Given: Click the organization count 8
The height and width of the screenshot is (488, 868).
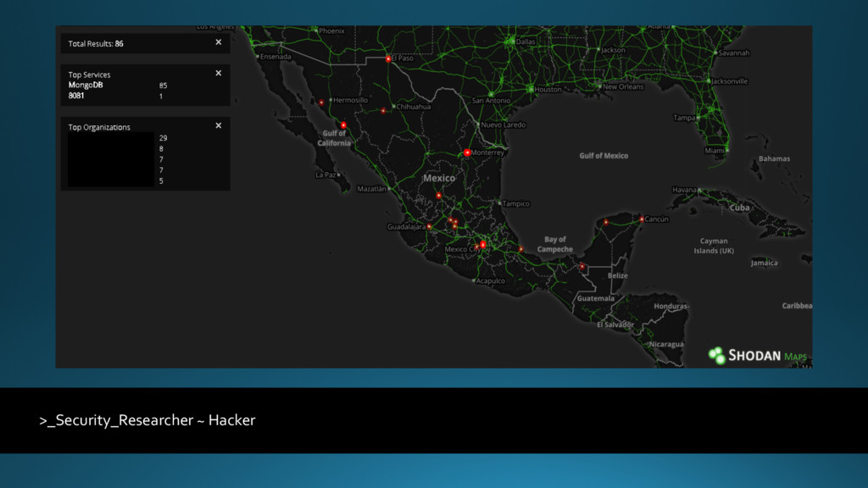Looking at the screenshot, I should click(x=161, y=149).
